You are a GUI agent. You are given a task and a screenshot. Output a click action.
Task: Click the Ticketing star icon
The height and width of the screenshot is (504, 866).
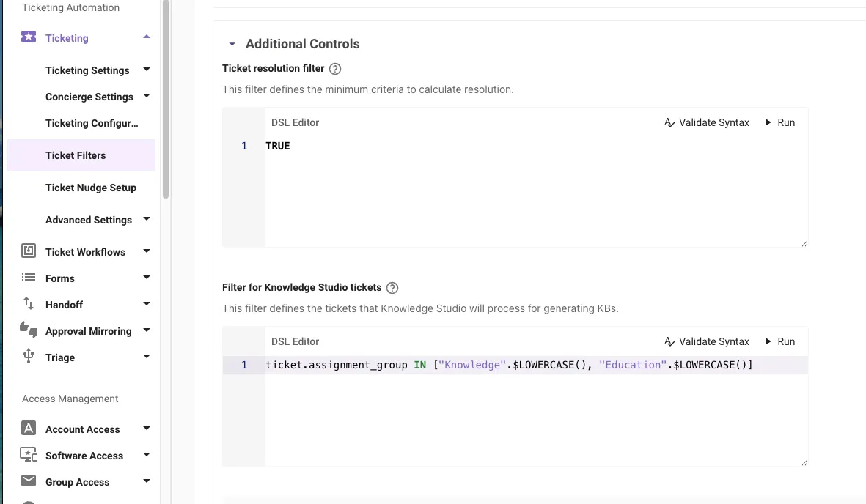[29, 37]
